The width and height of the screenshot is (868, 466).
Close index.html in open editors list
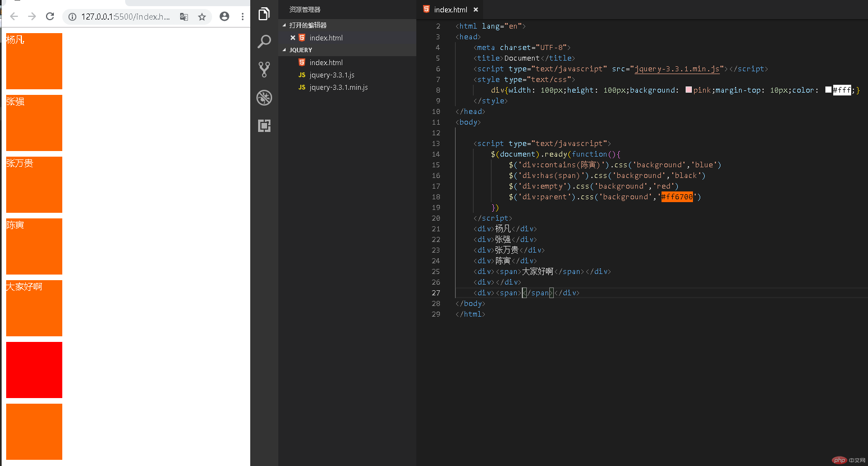pos(293,38)
